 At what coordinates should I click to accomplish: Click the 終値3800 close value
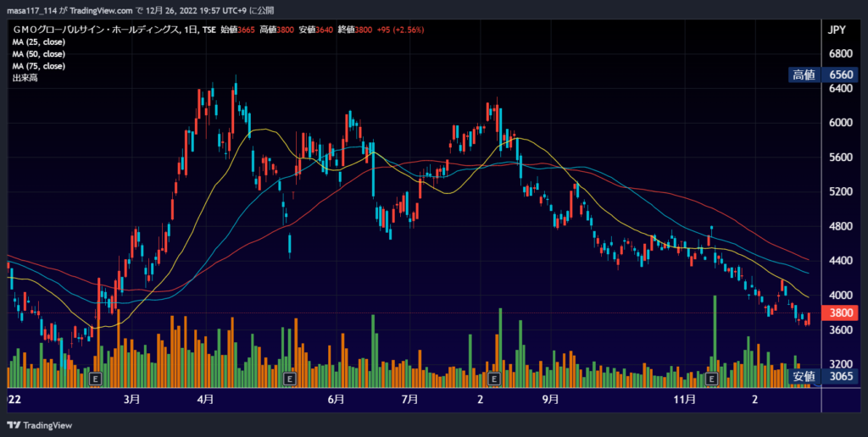tap(354, 30)
